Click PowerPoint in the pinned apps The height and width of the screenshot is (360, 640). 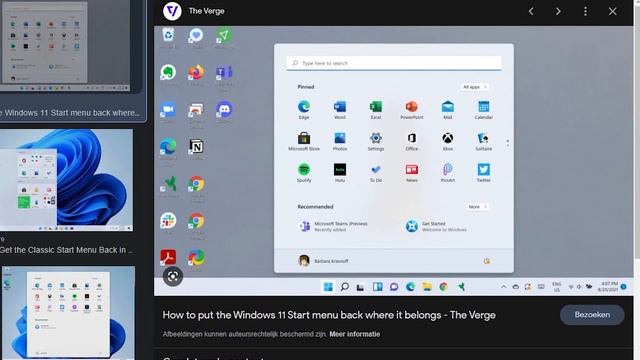click(411, 109)
